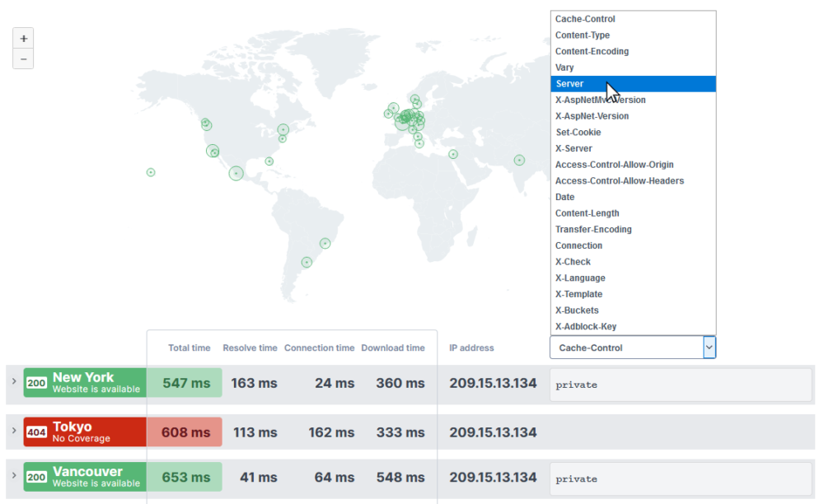Click the 200 status badge for New York
This screenshot has height=504, width=824.
click(x=36, y=383)
